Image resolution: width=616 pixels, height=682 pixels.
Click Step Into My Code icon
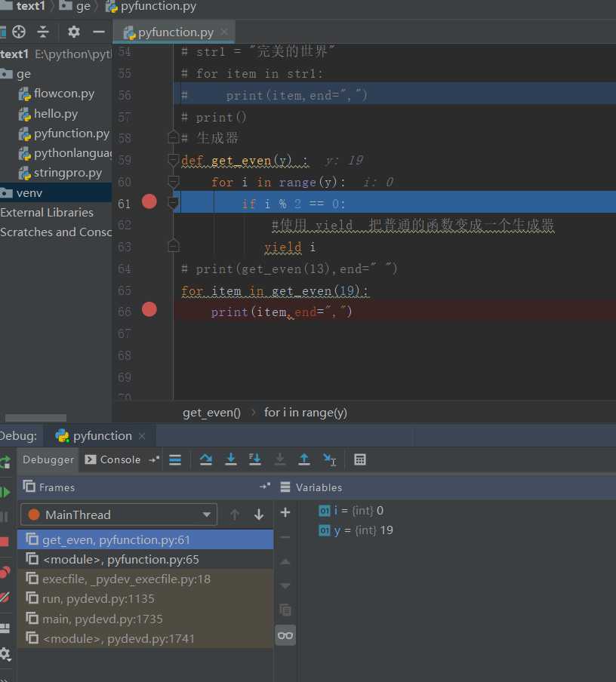[254, 459]
